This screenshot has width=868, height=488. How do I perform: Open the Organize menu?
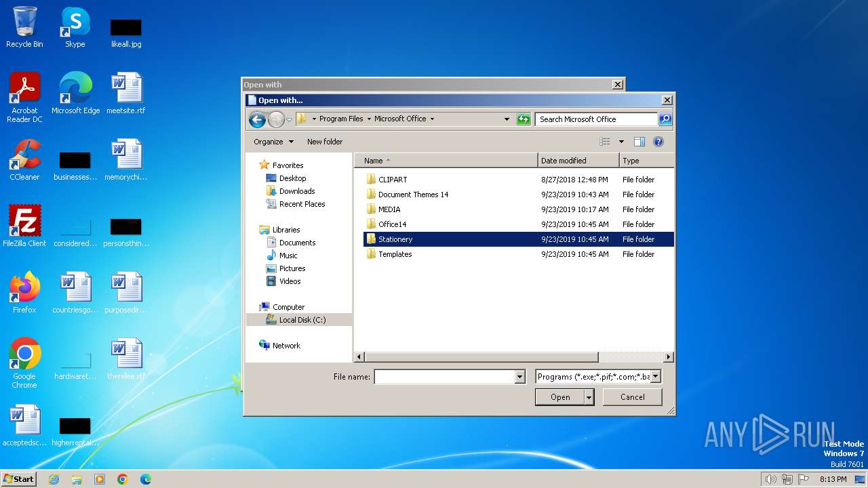point(274,142)
